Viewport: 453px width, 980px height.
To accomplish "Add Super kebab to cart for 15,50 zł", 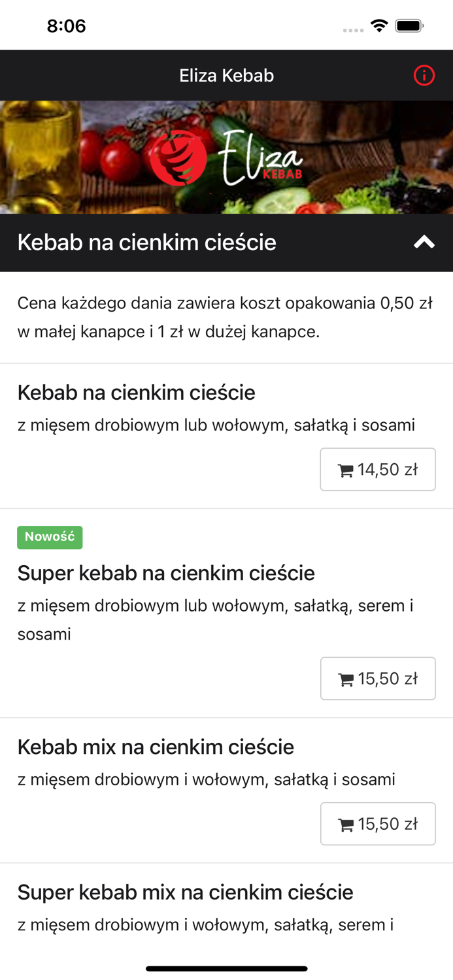I will coord(378,678).
